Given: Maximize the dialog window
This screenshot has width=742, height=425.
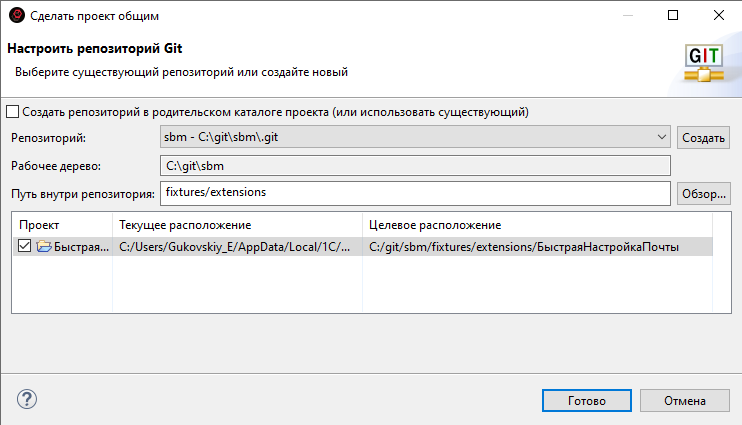Looking at the screenshot, I should click(x=673, y=16).
